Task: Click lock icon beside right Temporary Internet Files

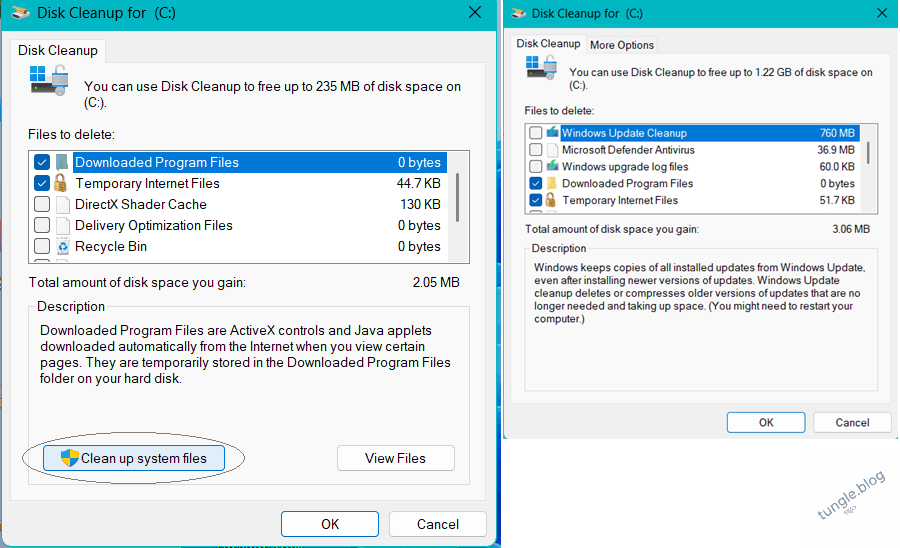Action: click(x=550, y=200)
